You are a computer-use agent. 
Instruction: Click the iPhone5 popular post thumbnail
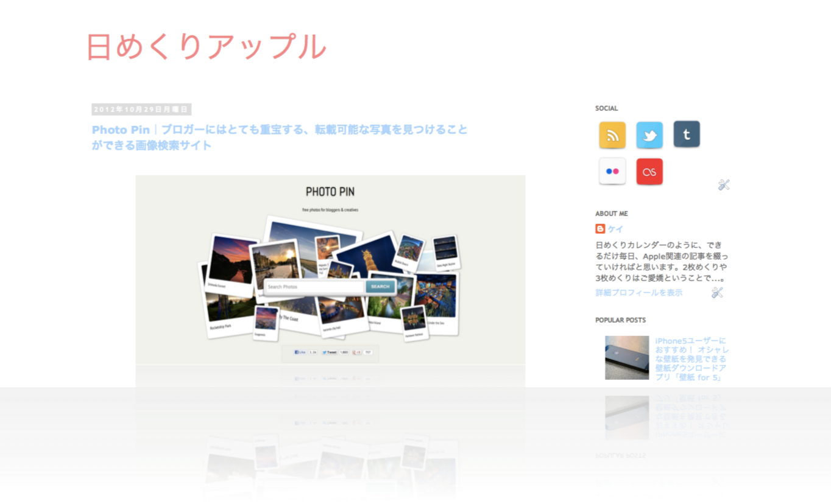(627, 358)
